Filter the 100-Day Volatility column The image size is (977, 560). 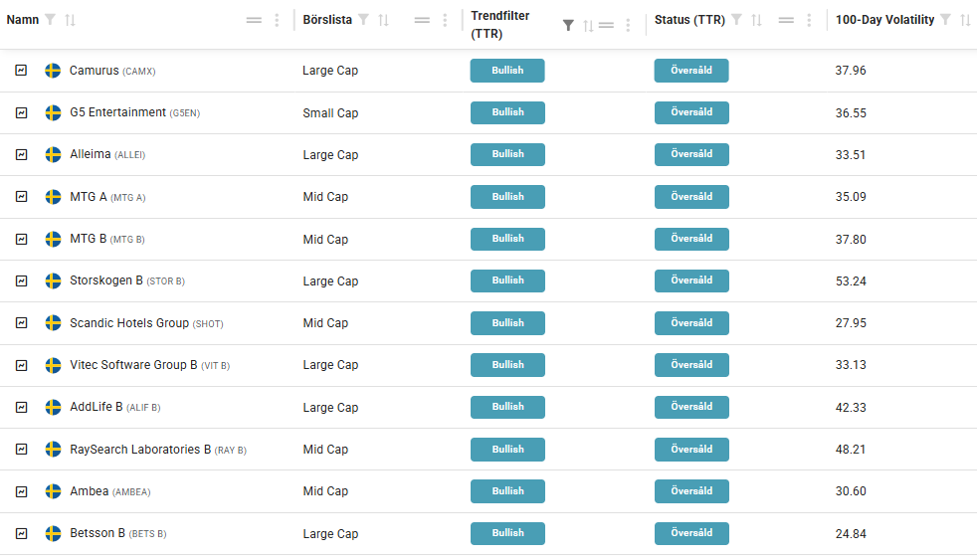(946, 20)
